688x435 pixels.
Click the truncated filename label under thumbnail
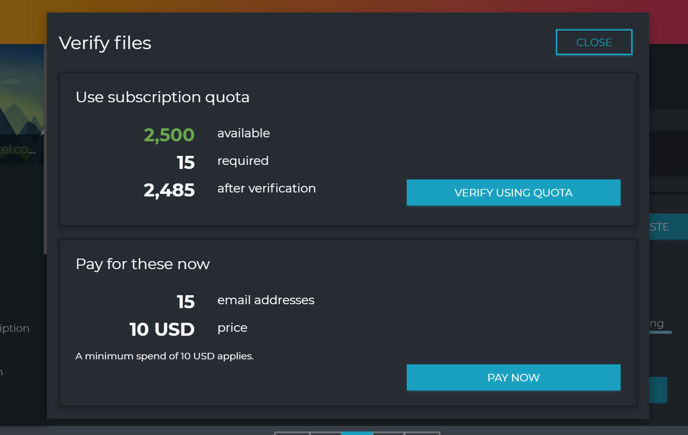tap(18, 149)
